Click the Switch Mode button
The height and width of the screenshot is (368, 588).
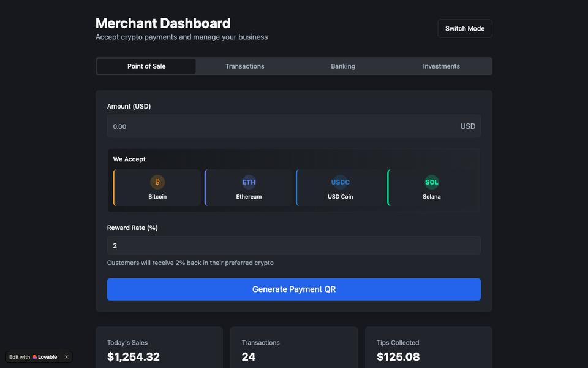coord(465,29)
